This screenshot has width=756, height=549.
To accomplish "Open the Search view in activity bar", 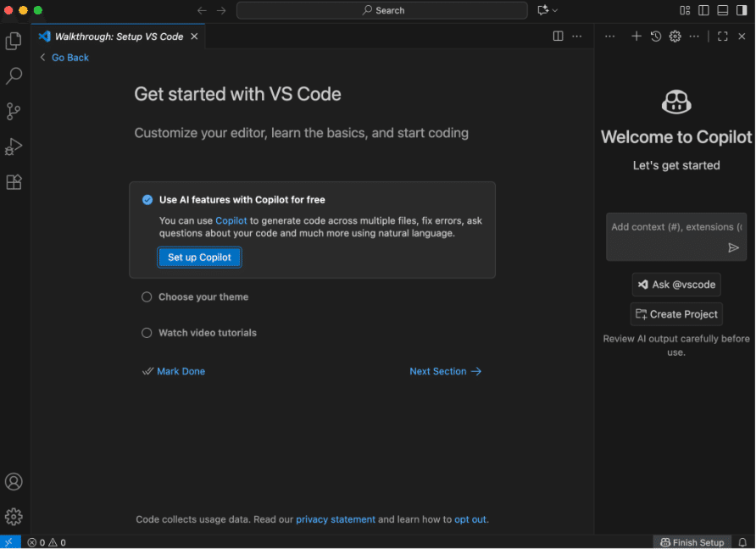I will (x=14, y=76).
